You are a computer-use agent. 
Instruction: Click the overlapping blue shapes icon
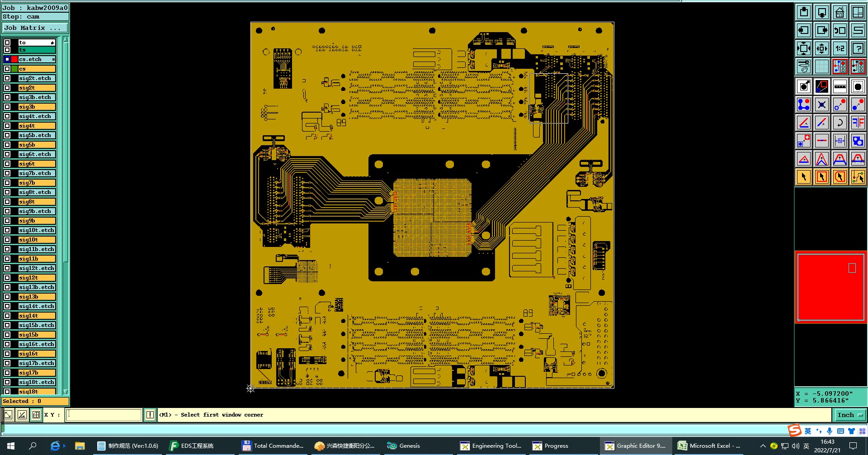858,141
